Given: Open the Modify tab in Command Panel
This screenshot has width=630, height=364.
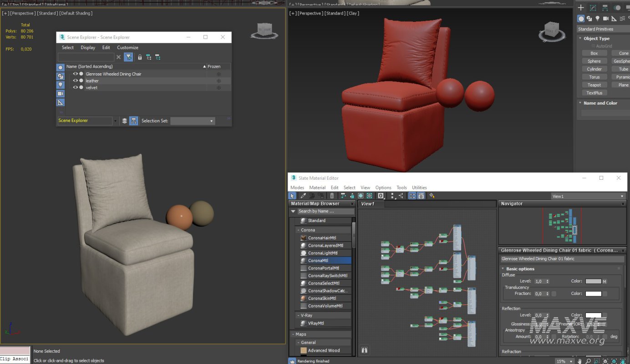Looking at the screenshot, I should click(593, 8).
